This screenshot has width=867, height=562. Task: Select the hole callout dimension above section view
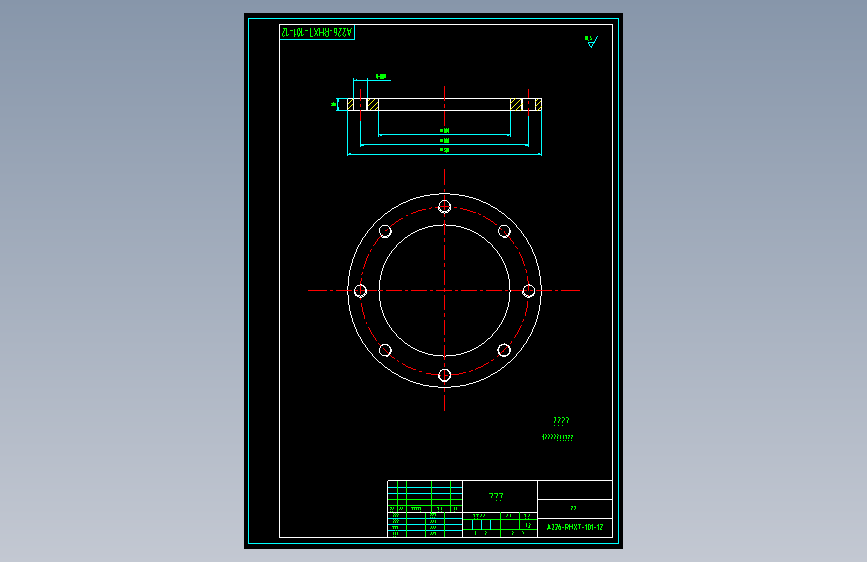(381, 76)
